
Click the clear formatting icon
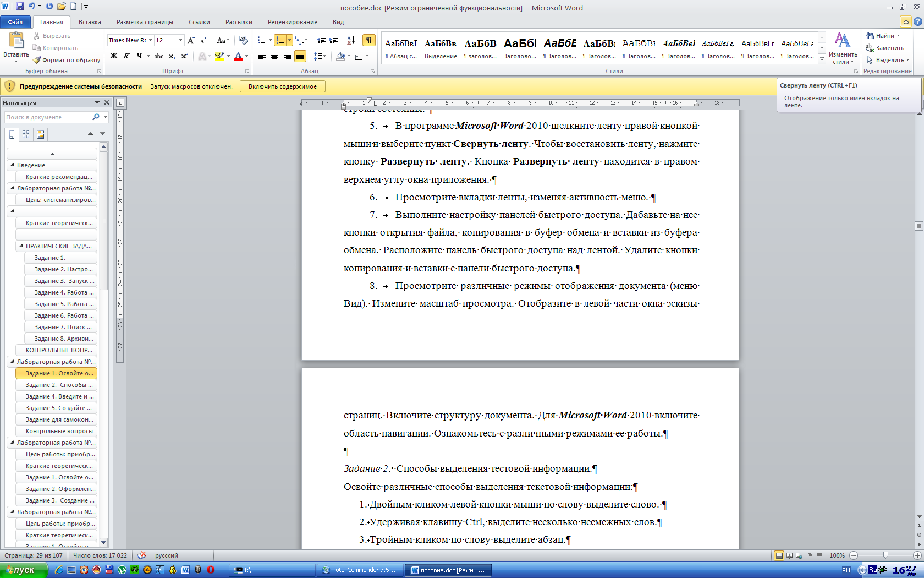click(x=244, y=40)
